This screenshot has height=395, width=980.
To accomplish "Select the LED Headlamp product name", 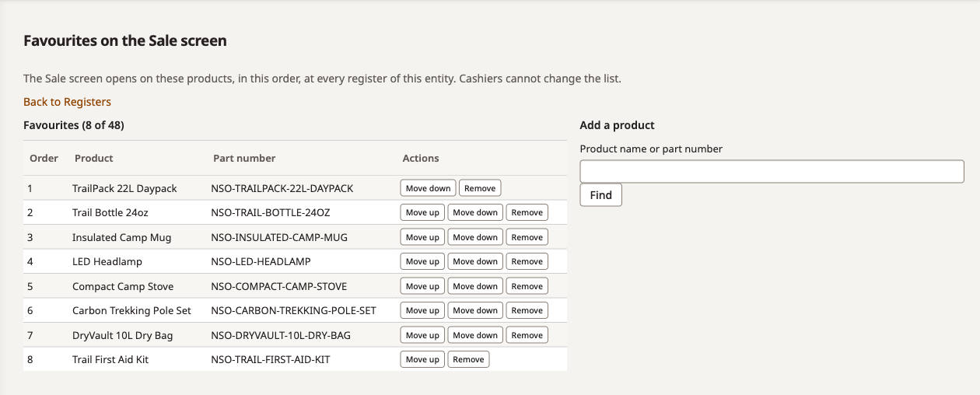I will coord(107,261).
